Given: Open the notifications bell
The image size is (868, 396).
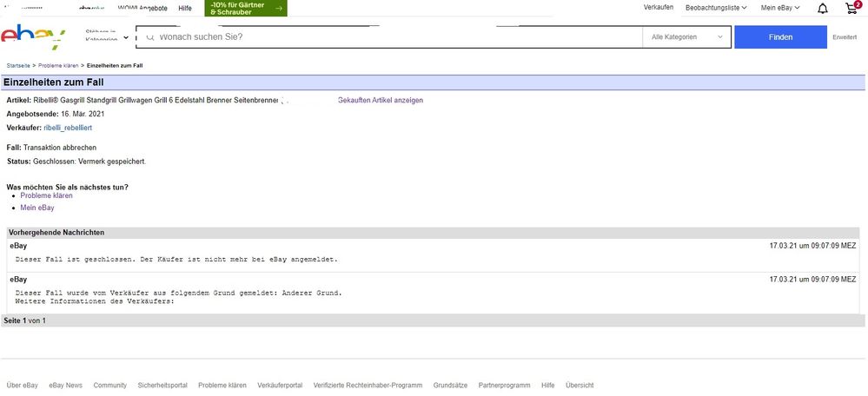Looking at the screenshot, I should 822,9.
